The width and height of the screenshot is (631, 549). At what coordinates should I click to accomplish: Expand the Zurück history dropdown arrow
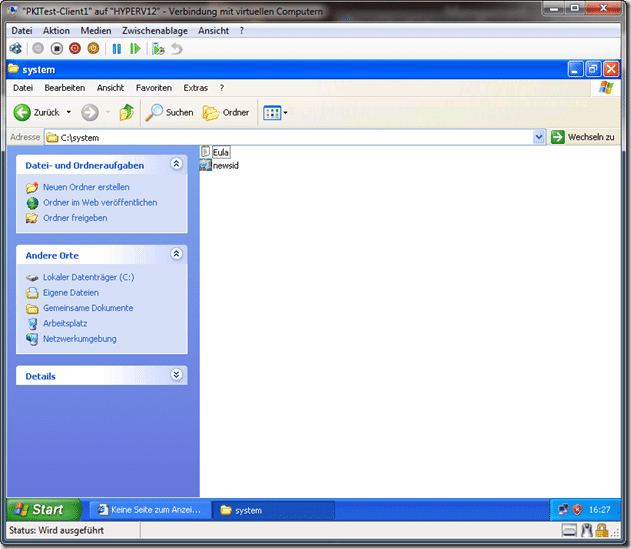click(x=69, y=113)
